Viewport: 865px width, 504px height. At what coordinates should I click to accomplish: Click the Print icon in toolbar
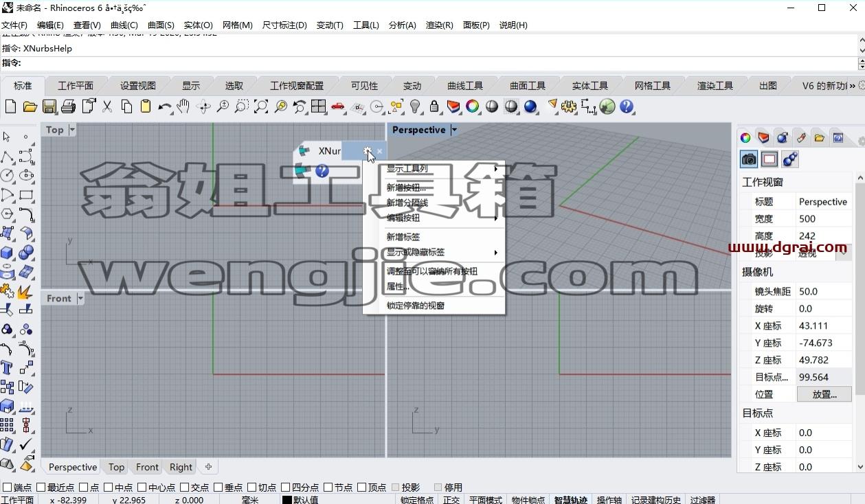pos(68,106)
